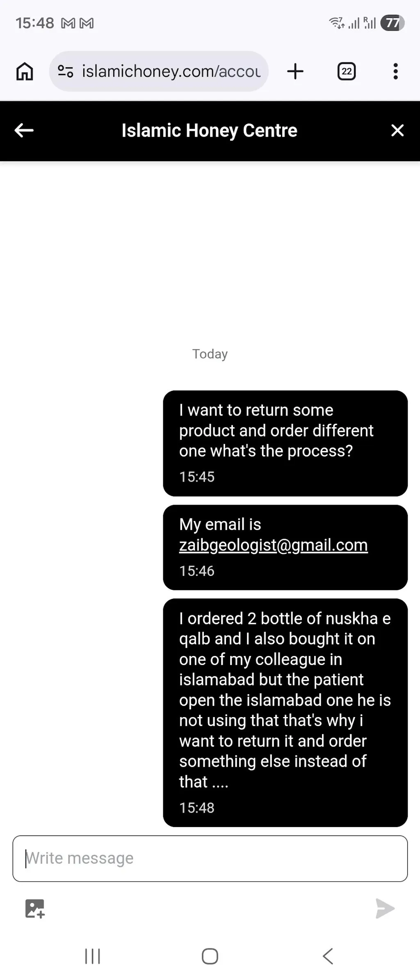Viewport: 420px width, 980px height.
Task: Tap the browser home icon
Action: click(x=25, y=71)
